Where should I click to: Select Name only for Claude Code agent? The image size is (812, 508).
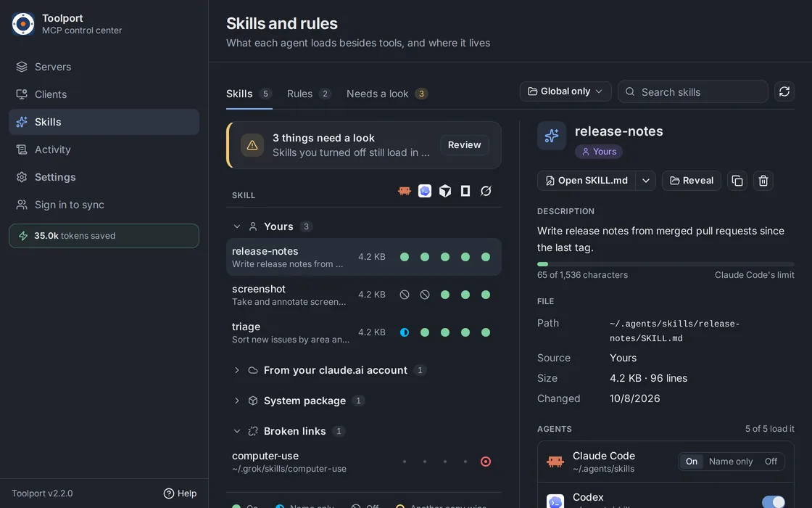click(x=731, y=462)
